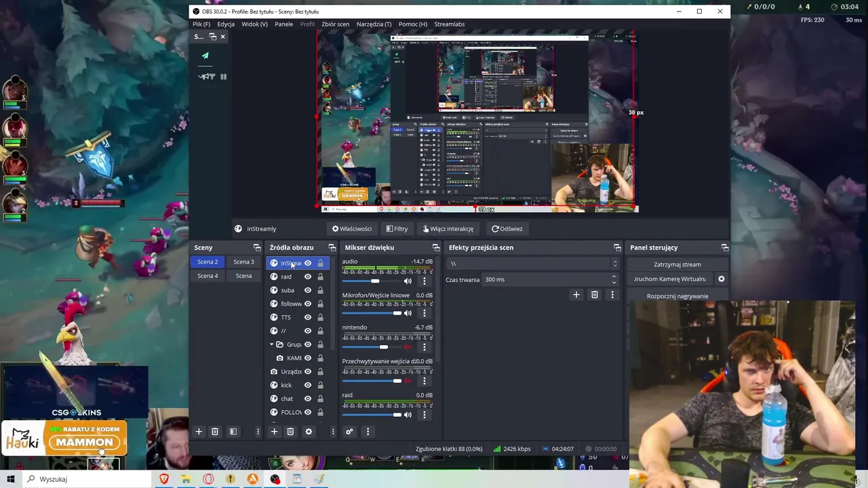Toggle visibility of suba source

point(308,290)
